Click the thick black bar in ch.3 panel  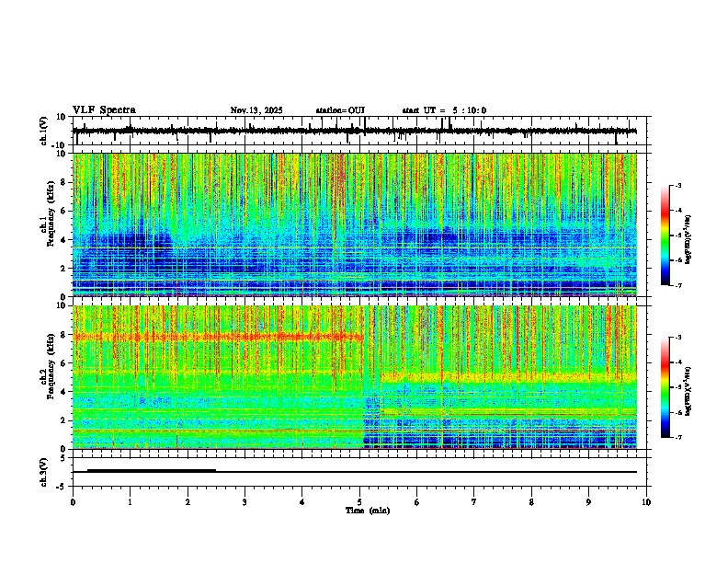tap(152, 470)
